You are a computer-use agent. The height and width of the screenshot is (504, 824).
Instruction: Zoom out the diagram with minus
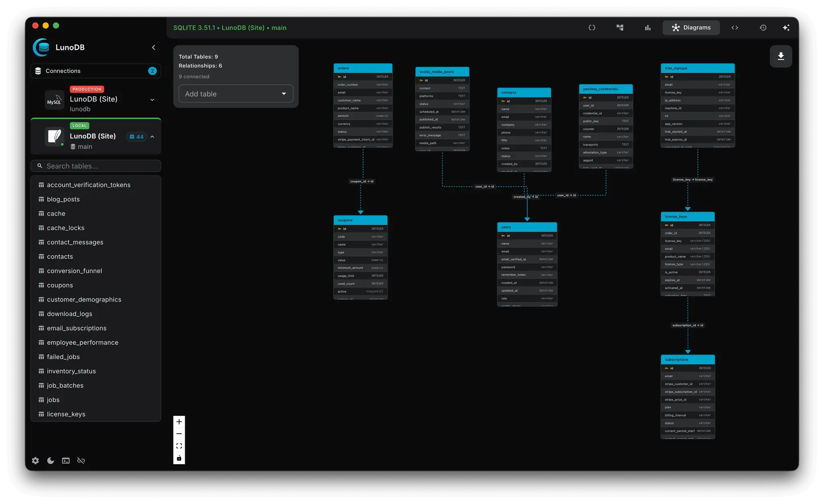(179, 434)
